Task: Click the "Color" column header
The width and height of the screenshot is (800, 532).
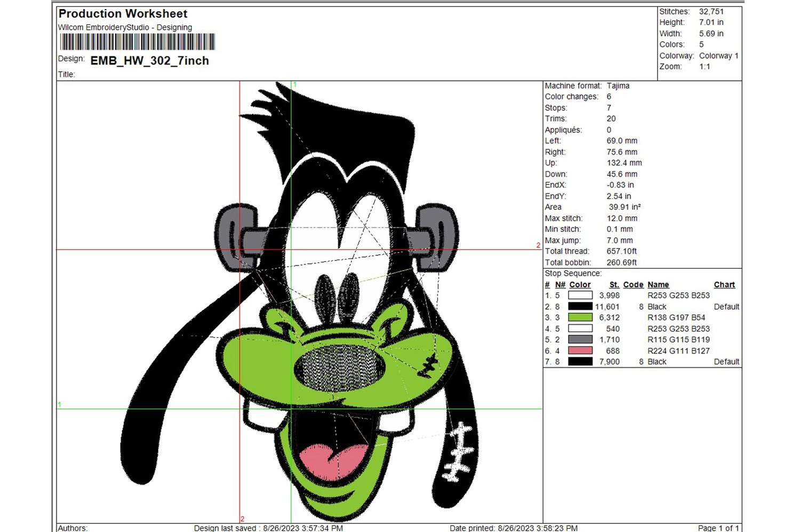Action: pyautogui.click(x=580, y=285)
